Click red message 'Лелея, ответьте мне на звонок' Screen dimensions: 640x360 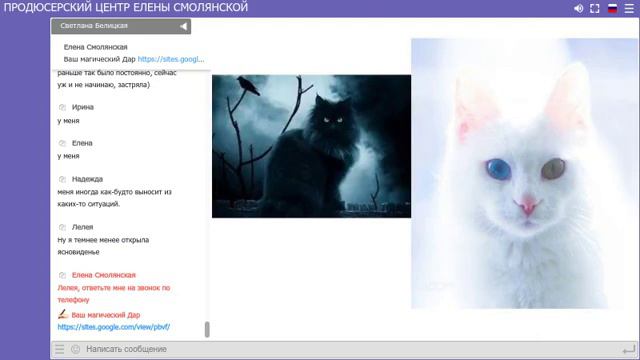114,294
